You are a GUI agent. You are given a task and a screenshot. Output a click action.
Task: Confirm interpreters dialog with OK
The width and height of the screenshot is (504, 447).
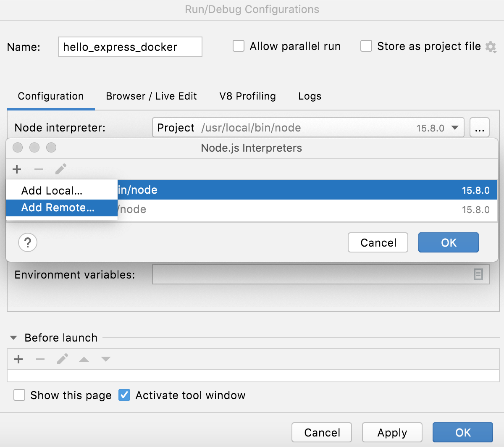pyautogui.click(x=448, y=242)
